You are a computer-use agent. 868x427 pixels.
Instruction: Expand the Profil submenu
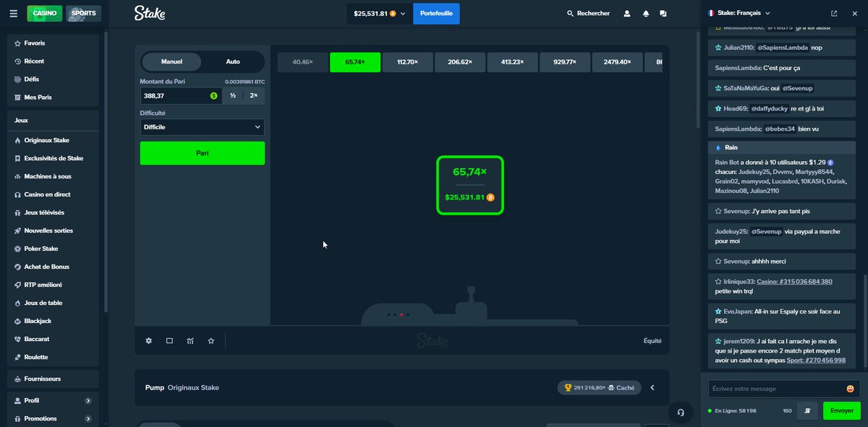(x=88, y=400)
